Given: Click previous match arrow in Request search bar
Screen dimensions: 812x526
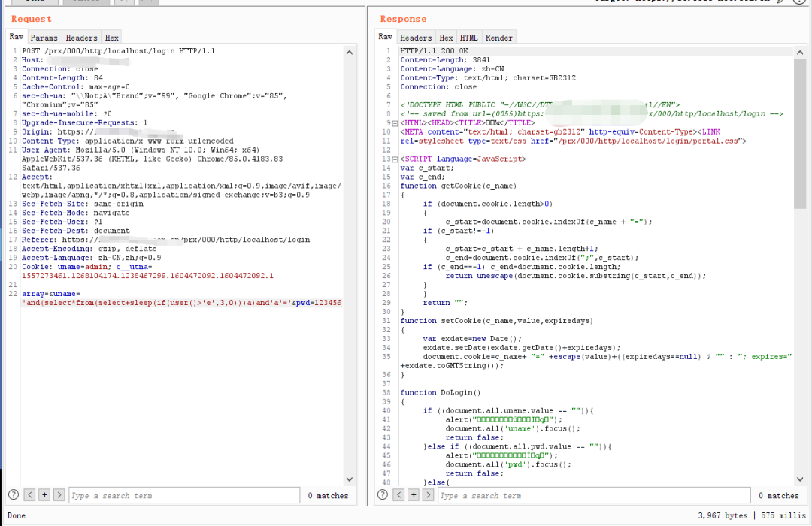Looking at the screenshot, I should coord(29,495).
